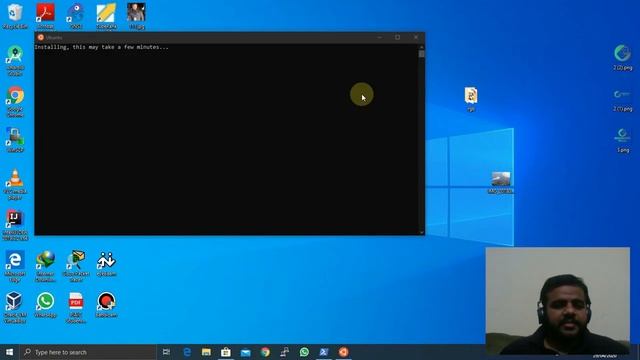The image size is (640, 360).
Task: Open File Explorer from the taskbar
Action: pos(206,352)
